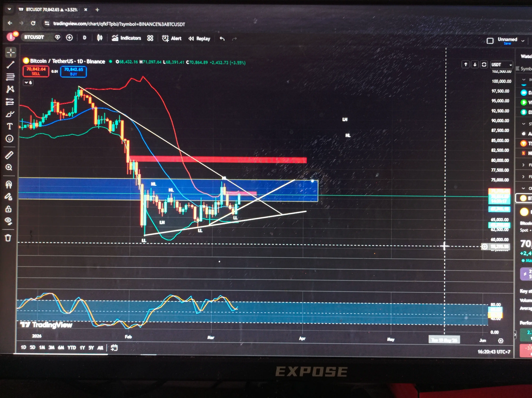
Task: Expand the collapsed indicator legend showing 6
Action: click(28, 82)
